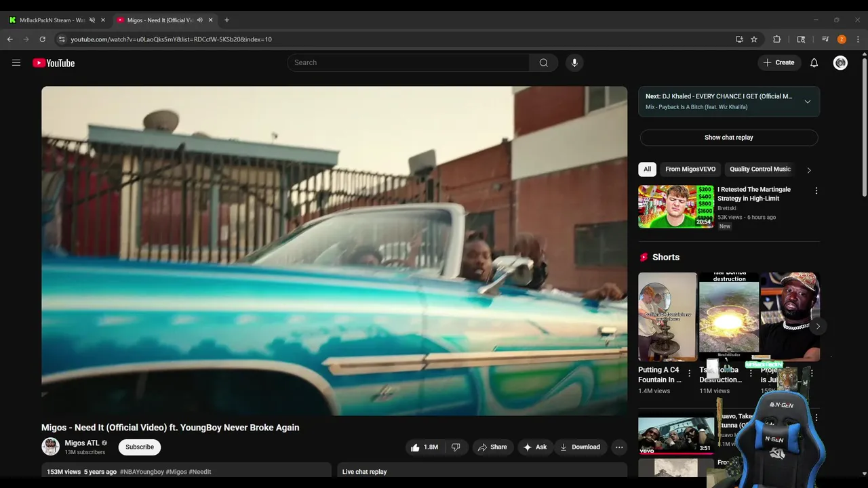
Task: Click the address bar URL
Action: [x=171, y=39]
